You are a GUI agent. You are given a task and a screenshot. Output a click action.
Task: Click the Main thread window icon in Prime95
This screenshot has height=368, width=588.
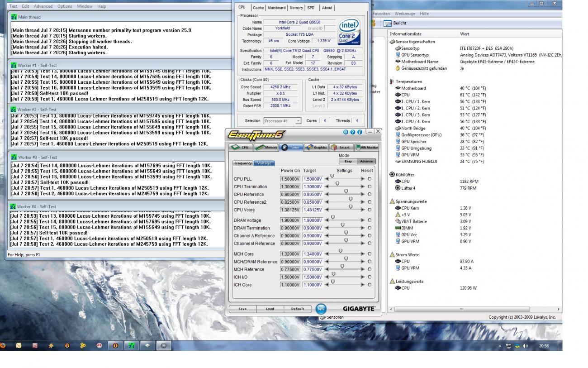point(14,17)
